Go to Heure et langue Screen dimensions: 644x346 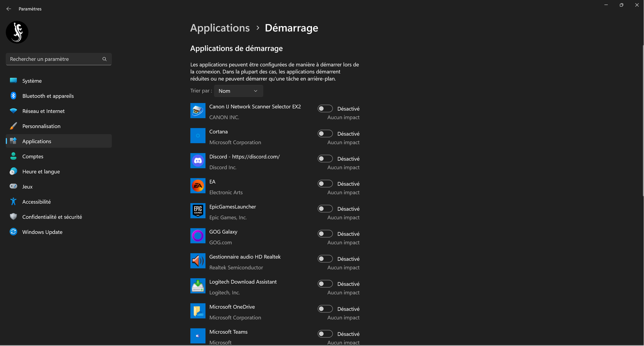tap(59, 171)
